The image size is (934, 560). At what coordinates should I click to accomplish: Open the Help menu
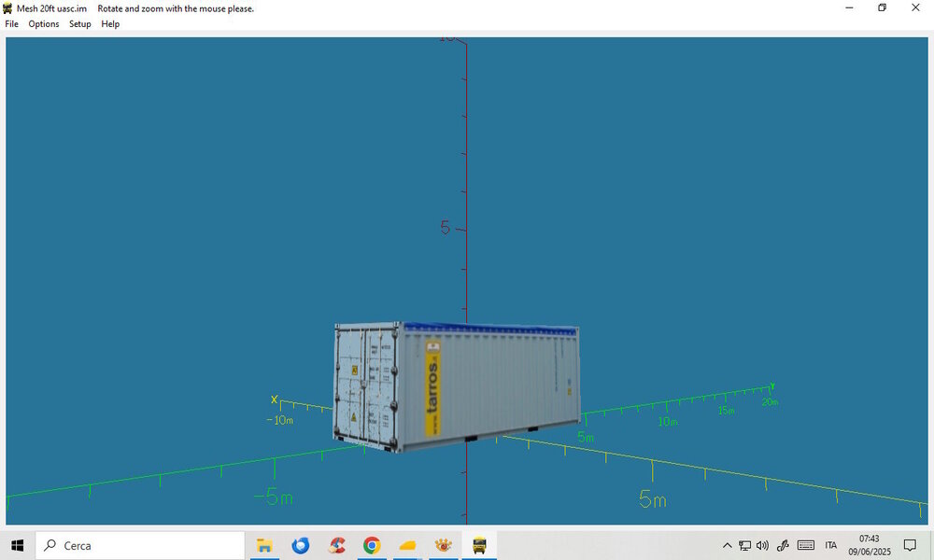click(x=110, y=24)
